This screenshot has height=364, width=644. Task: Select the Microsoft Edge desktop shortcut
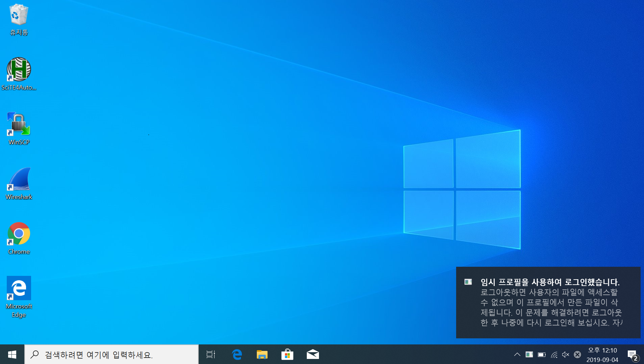tap(19, 297)
